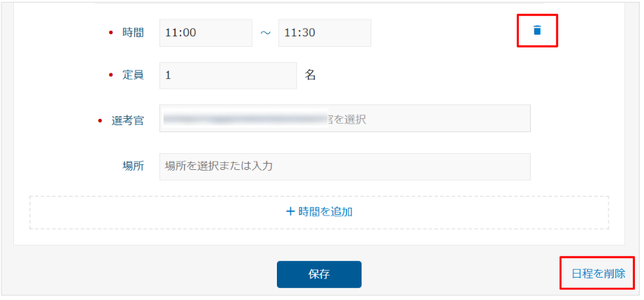Click the red required dot beside 時間

coord(112,33)
